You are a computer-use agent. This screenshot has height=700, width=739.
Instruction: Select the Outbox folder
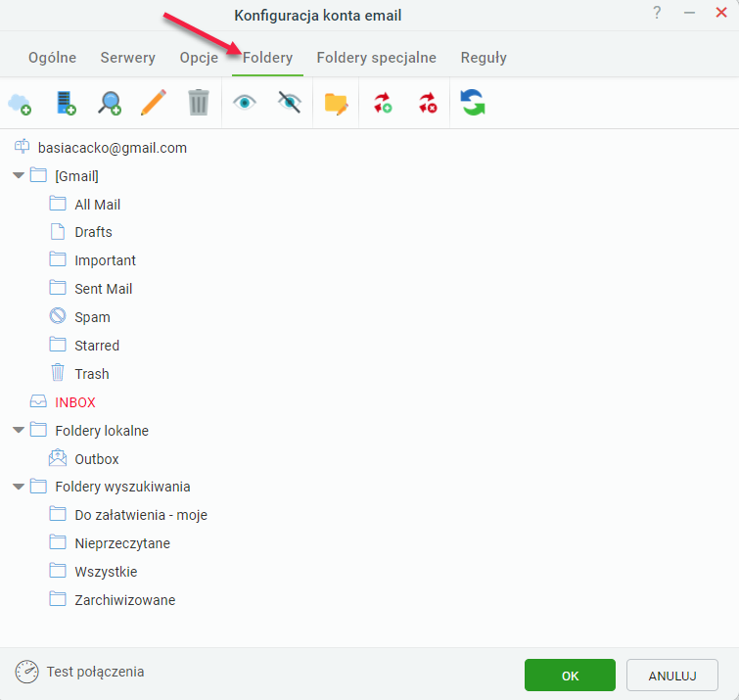point(97,458)
